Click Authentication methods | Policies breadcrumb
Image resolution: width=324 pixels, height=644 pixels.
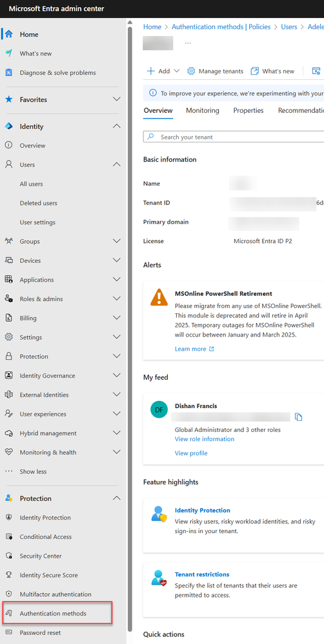point(221,26)
